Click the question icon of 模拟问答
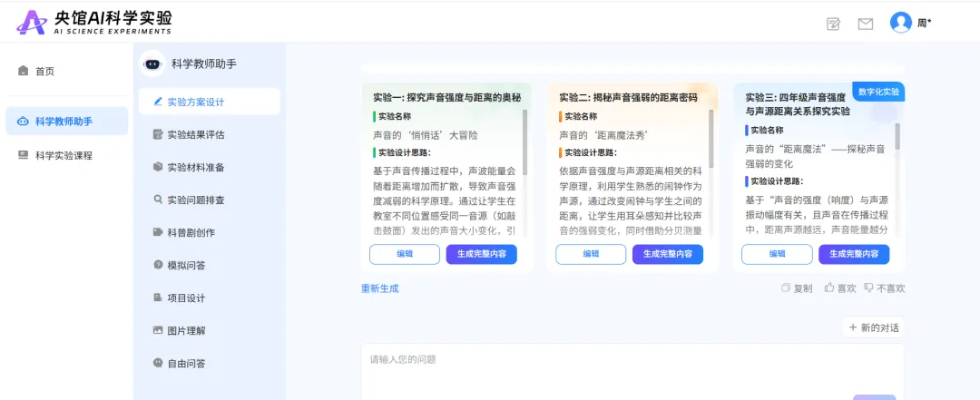Image resolution: width=980 pixels, height=400 pixels. (x=158, y=264)
